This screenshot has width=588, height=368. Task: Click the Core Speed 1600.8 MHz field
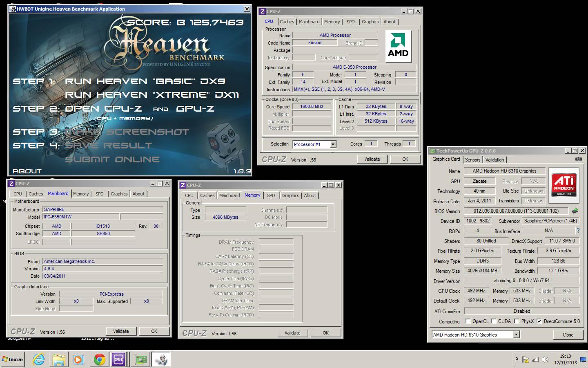tap(312, 107)
